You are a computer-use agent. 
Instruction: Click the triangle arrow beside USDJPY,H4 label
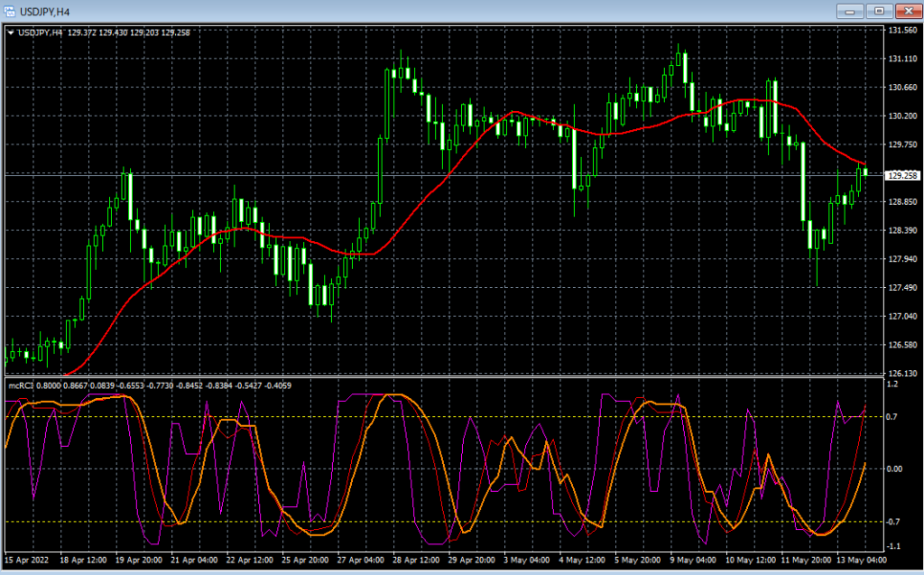tap(11, 32)
